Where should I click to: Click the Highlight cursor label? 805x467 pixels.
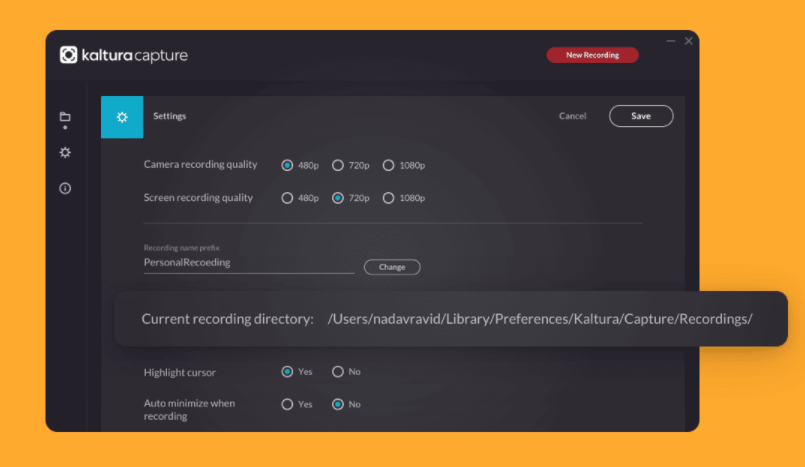(x=180, y=373)
